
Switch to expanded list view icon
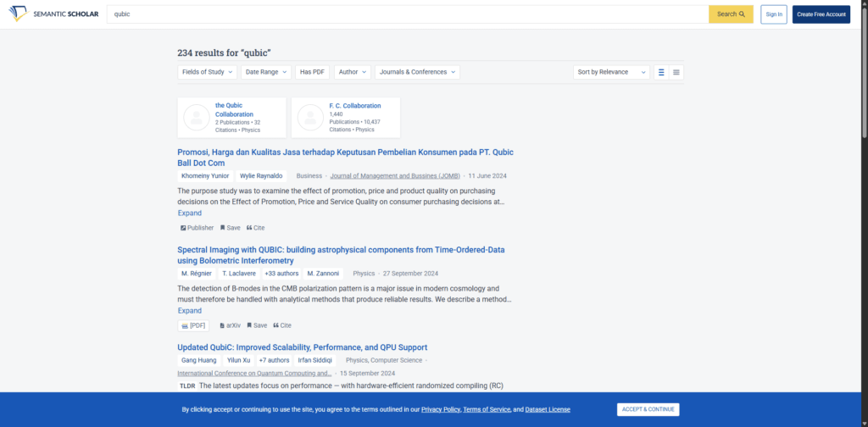[661, 72]
